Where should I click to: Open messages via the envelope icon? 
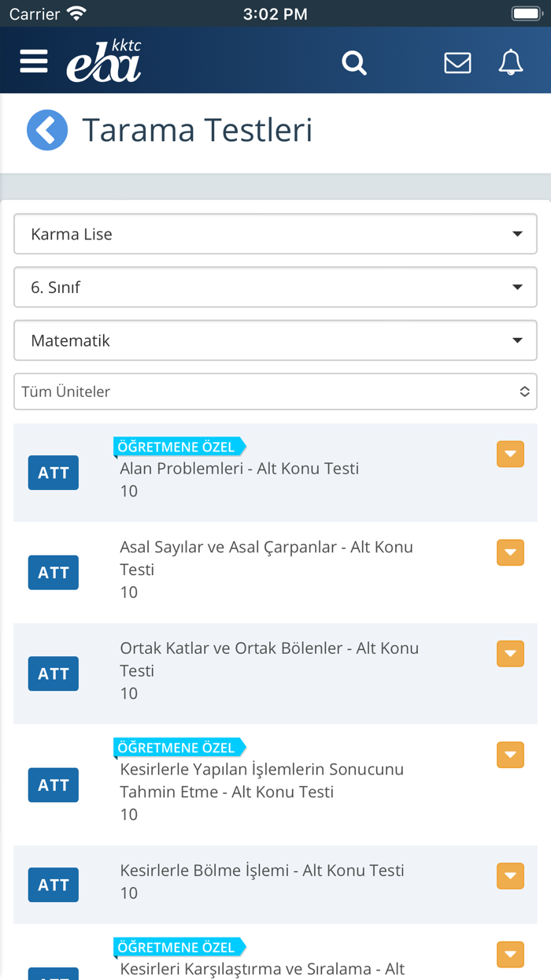[457, 62]
